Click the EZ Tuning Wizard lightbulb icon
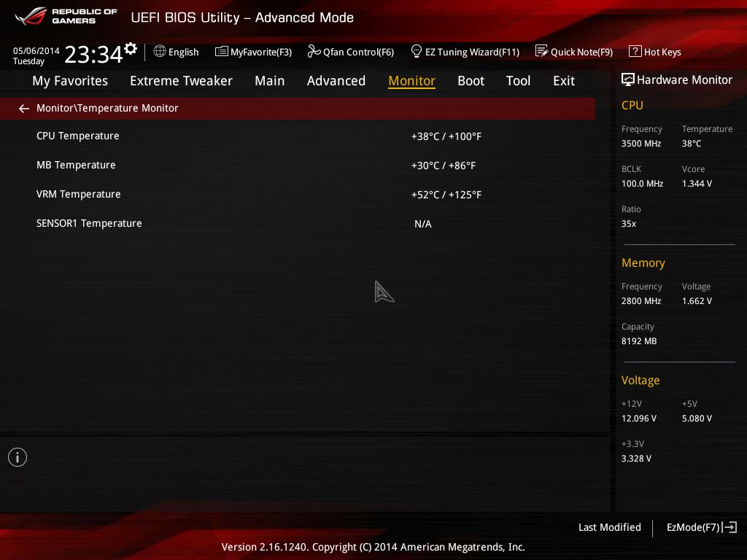Image resolution: width=747 pixels, height=560 pixels. (416, 51)
